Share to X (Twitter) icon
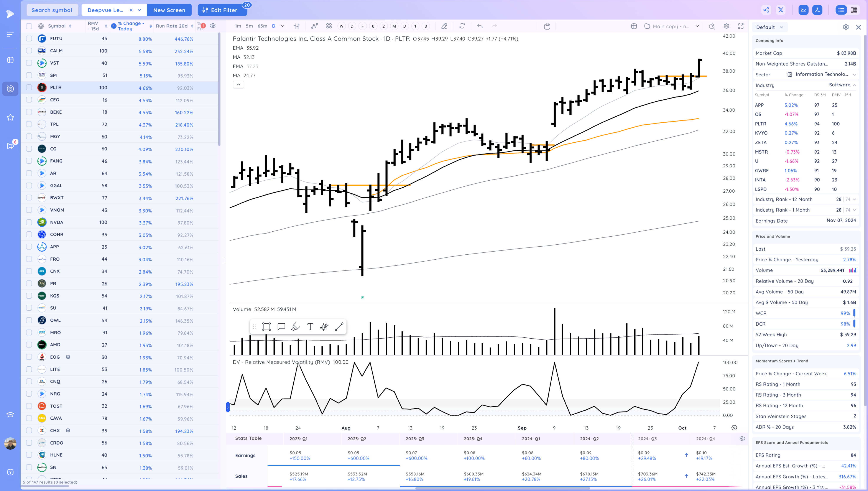This screenshot has height=491, width=868. pos(781,10)
